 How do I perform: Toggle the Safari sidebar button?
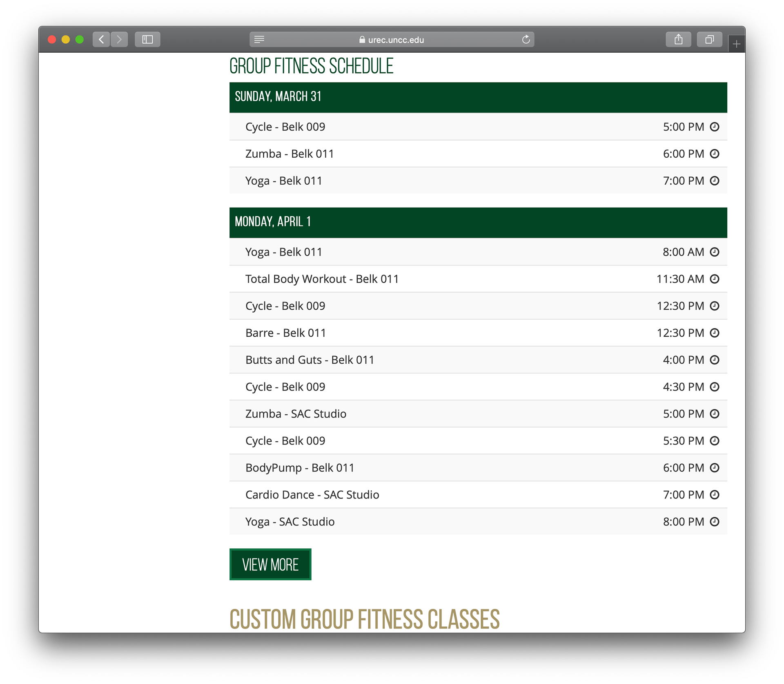(147, 40)
